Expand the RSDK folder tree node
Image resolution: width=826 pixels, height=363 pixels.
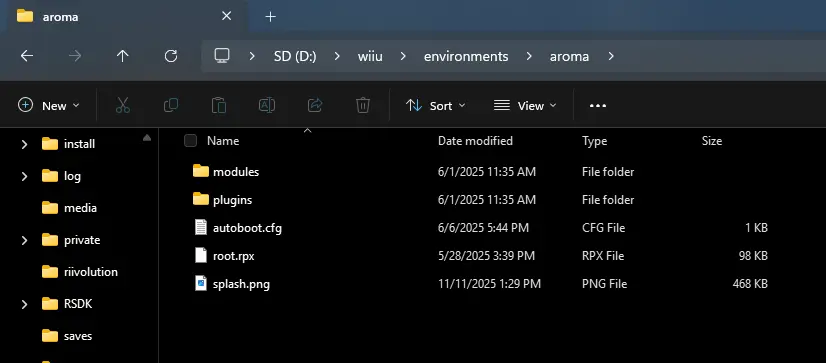tap(24, 304)
